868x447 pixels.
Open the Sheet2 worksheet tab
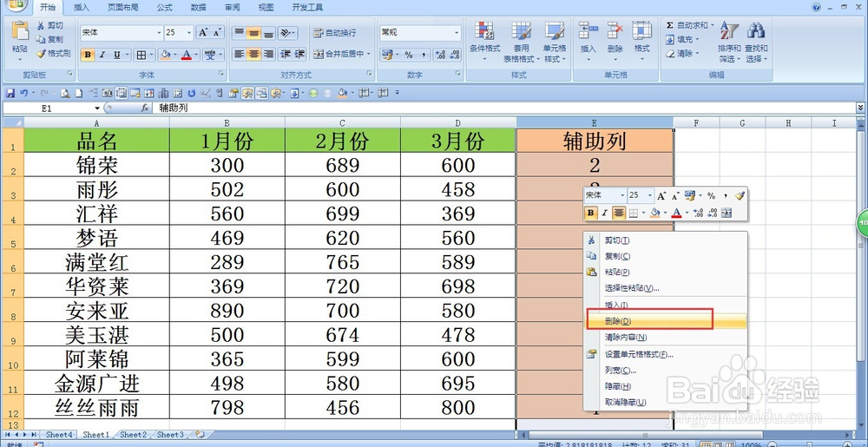click(133, 435)
